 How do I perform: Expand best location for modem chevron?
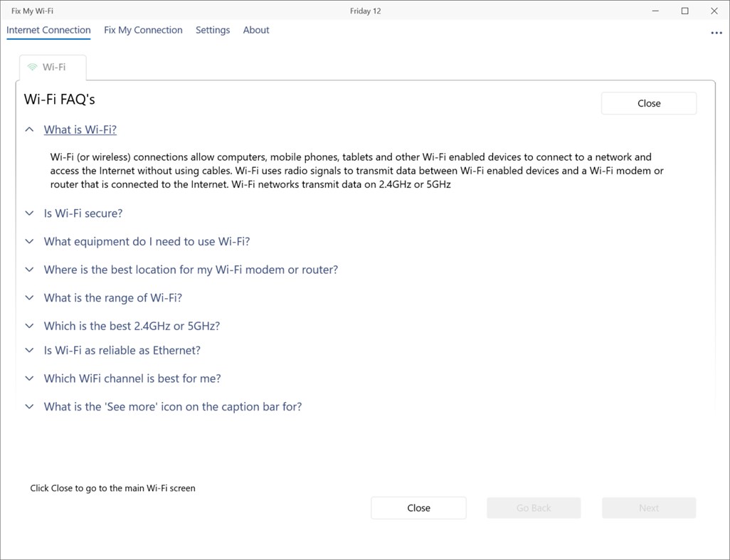coord(29,270)
